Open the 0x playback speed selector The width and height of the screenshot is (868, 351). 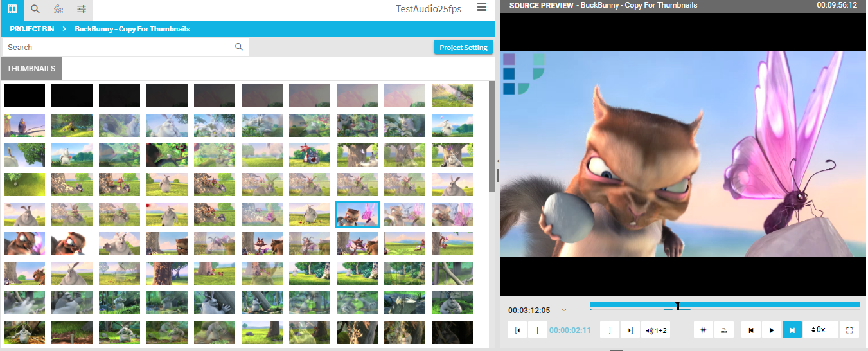click(820, 330)
